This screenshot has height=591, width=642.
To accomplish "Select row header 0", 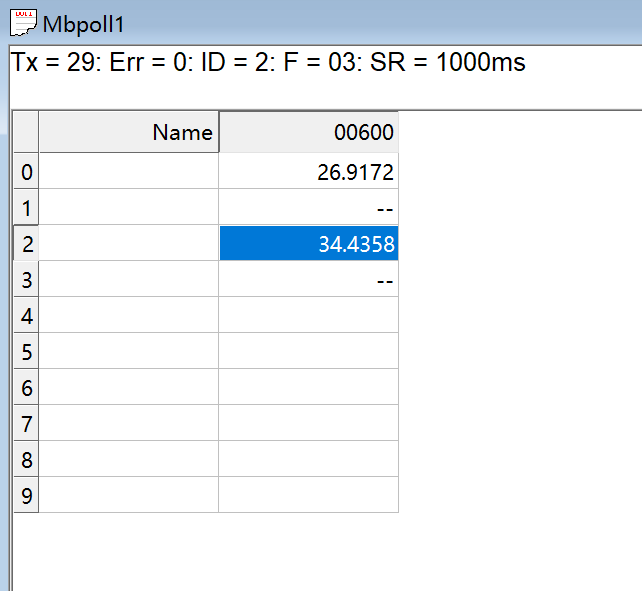I will (26, 172).
